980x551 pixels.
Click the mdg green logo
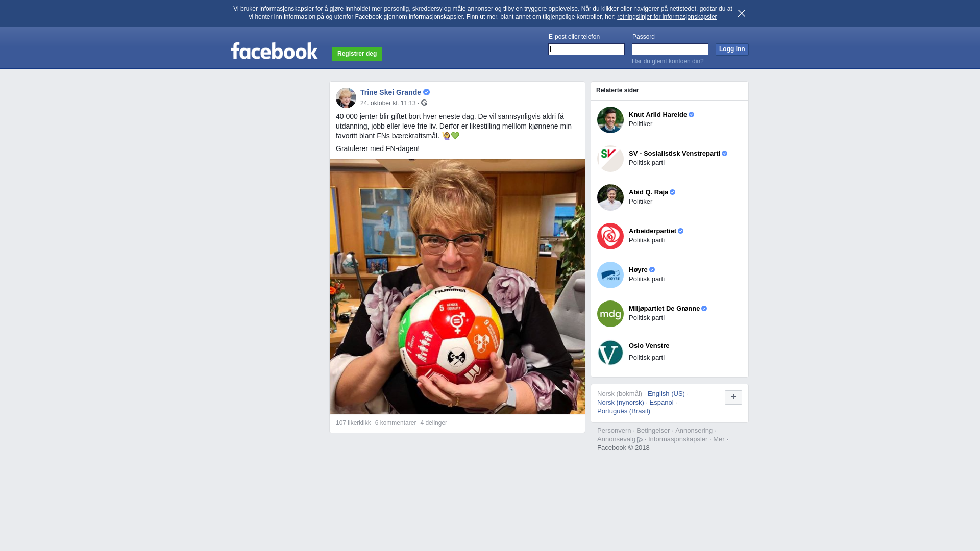610,314
